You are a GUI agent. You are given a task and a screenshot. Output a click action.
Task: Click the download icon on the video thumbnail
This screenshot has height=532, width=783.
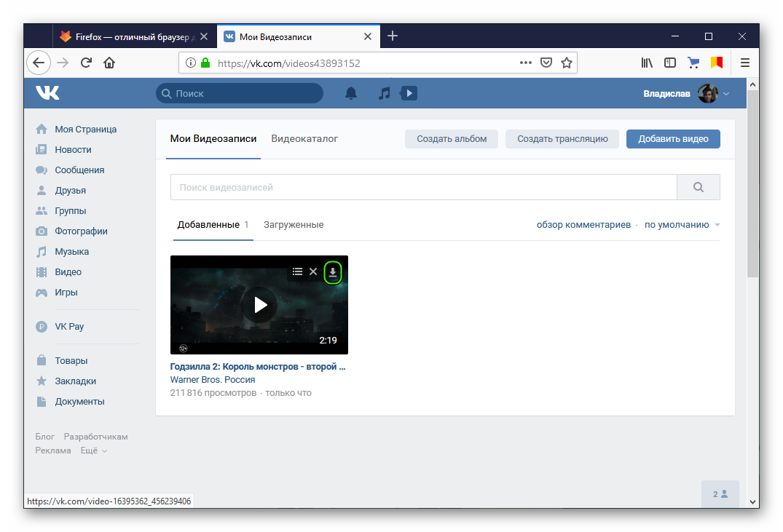(333, 272)
